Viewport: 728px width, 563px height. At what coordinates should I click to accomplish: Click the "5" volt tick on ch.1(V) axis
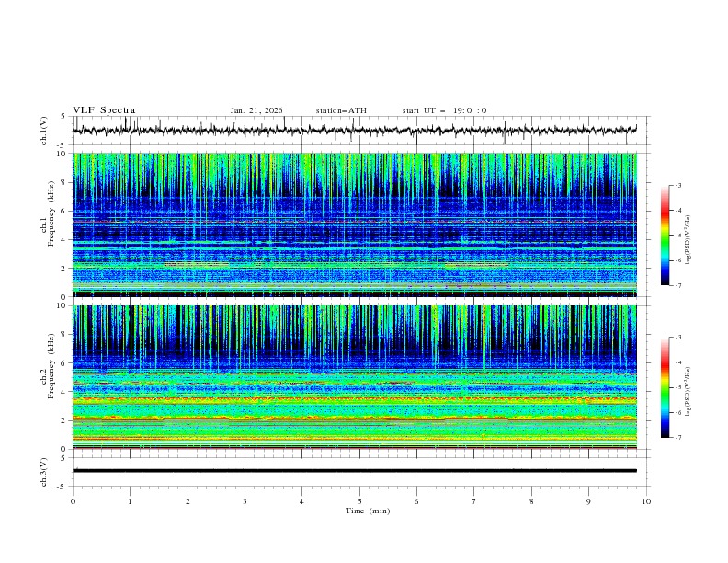tap(63, 117)
